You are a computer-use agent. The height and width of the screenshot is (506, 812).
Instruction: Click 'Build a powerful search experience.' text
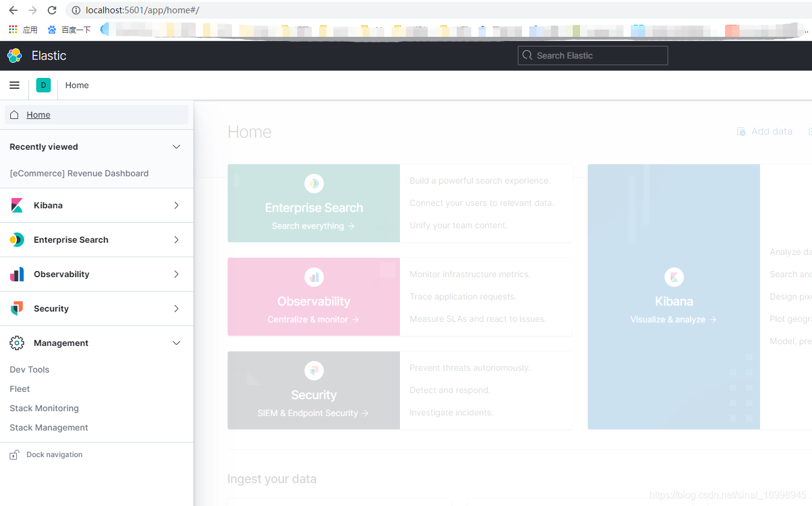480,181
